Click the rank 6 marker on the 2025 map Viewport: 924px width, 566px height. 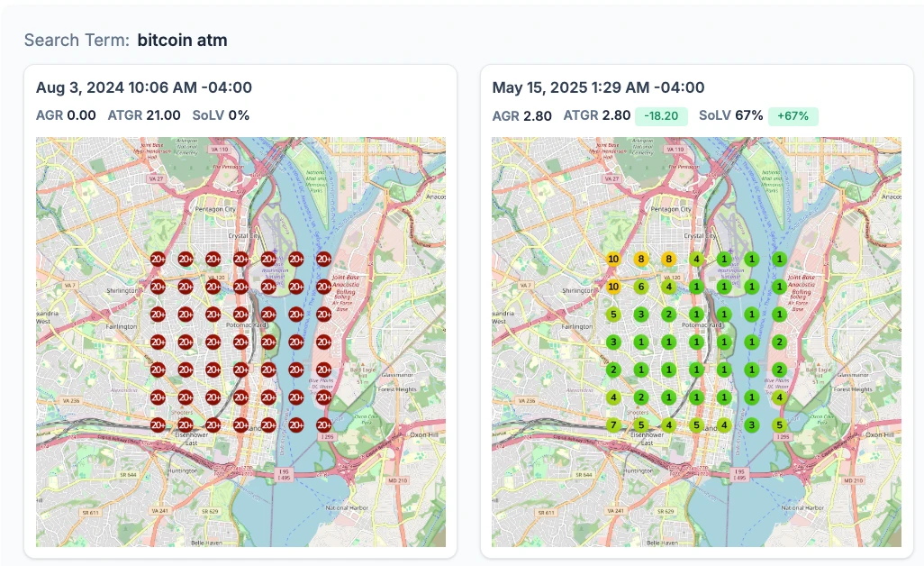point(641,287)
